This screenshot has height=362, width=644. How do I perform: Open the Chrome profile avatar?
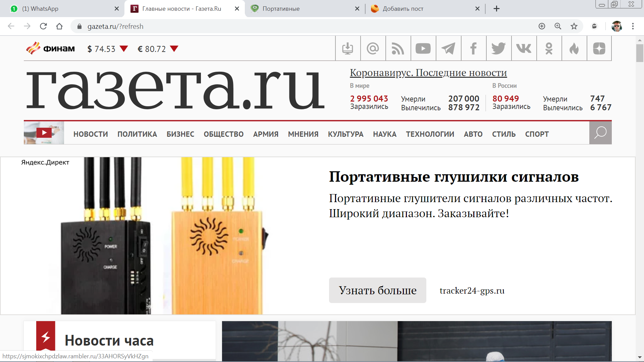point(617,26)
